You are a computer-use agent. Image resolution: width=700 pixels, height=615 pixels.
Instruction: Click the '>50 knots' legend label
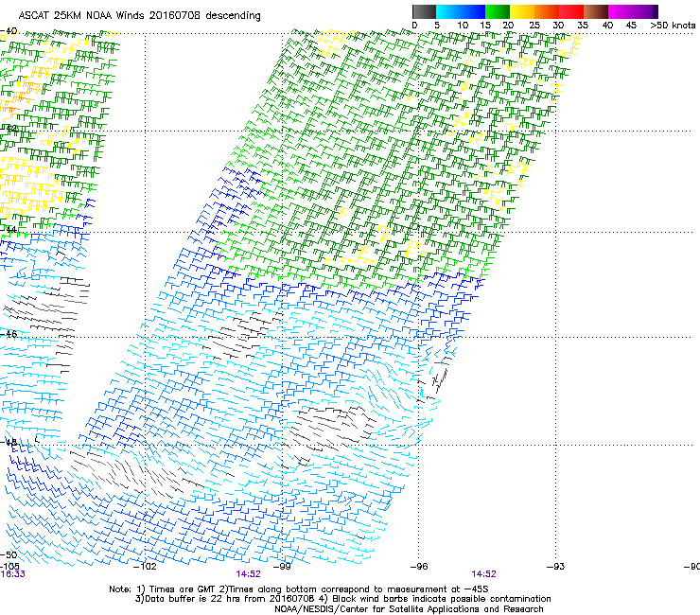click(x=673, y=26)
